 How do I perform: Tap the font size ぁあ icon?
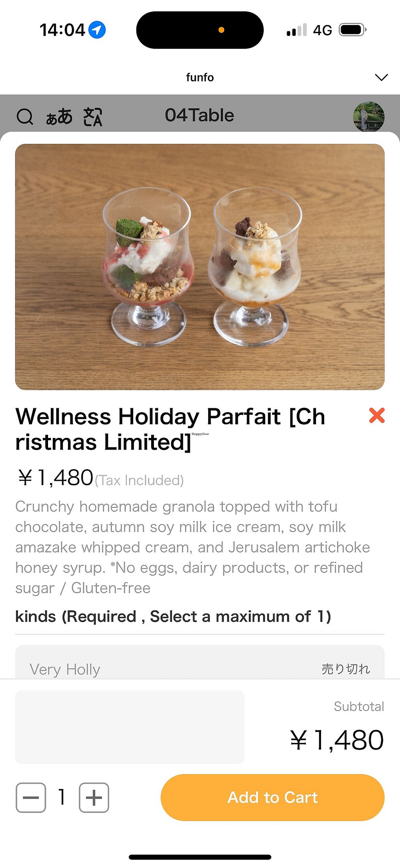(x=59, y=117)
